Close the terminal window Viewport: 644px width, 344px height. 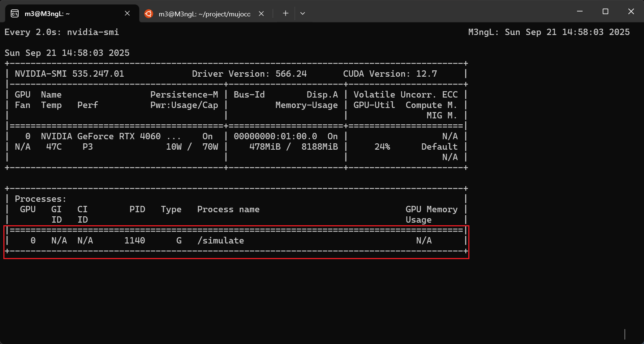[x=631, y=12]
